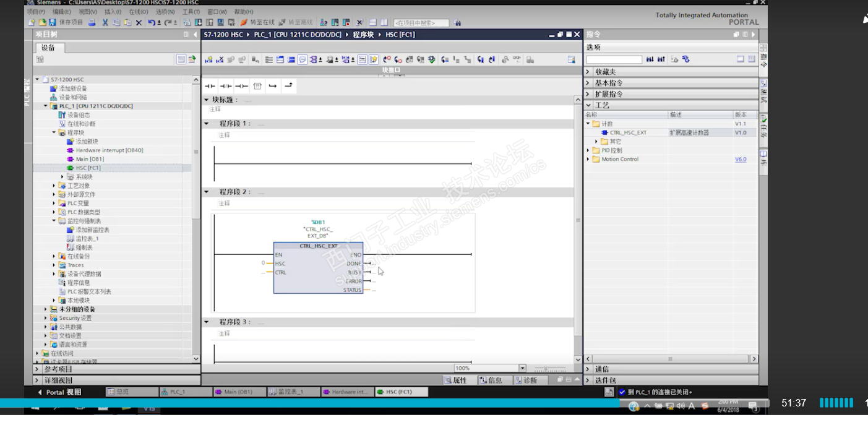This screenshot has width=868, height=425.
Task: Click the close branch icon
Action: coord(288,86)
